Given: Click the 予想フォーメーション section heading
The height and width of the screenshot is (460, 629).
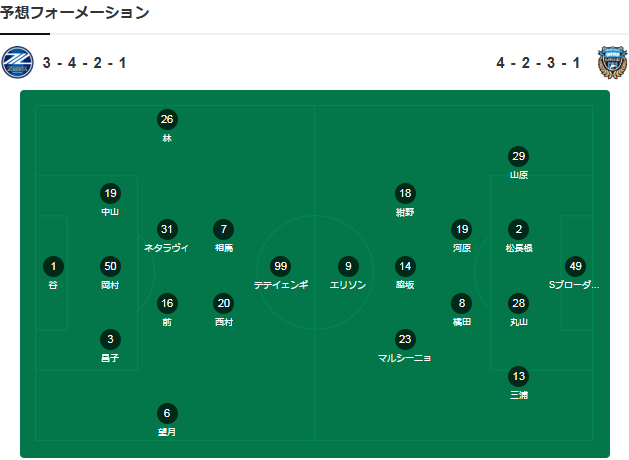Looking at the screenshot, I should [x=75, y=13].
